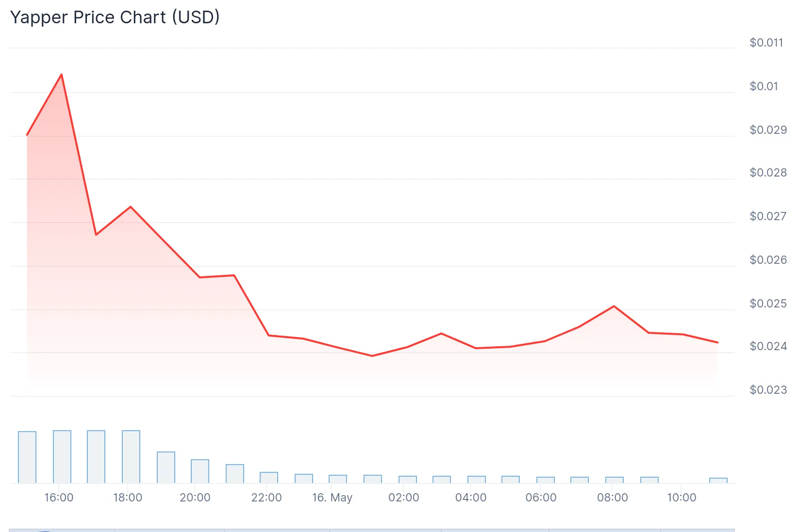Click the $0.023 price axis label
Screen dimensions: 798x532
(768, 390)
